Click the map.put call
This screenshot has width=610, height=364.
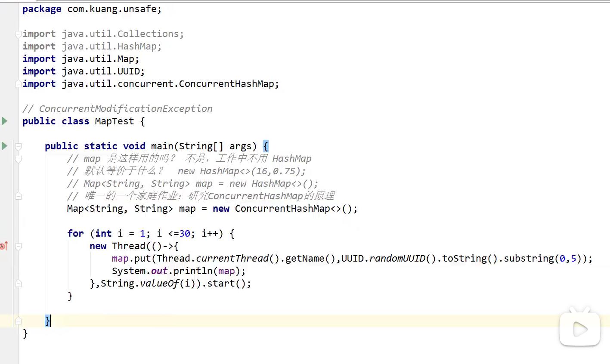coord(131,259)
